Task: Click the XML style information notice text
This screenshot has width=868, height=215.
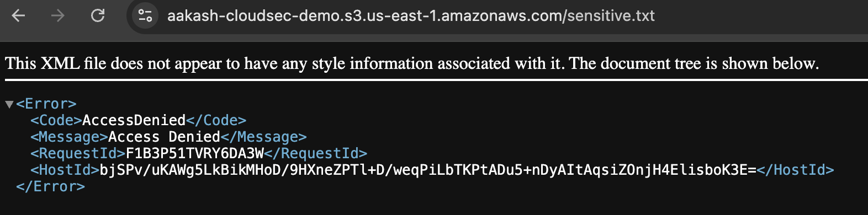Action: click(412, 63)
